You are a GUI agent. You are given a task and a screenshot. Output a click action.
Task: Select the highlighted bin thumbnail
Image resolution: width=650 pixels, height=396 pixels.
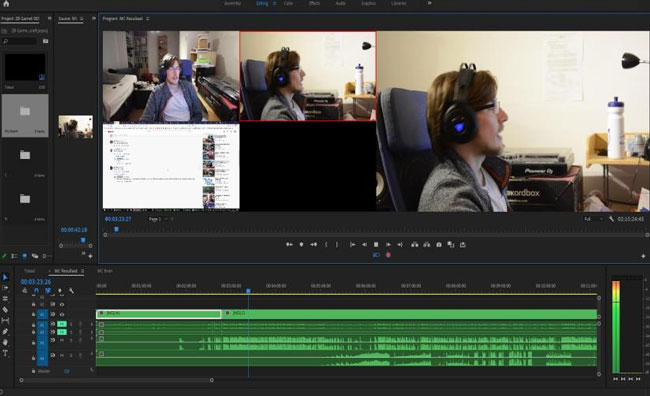coord(25,115)
